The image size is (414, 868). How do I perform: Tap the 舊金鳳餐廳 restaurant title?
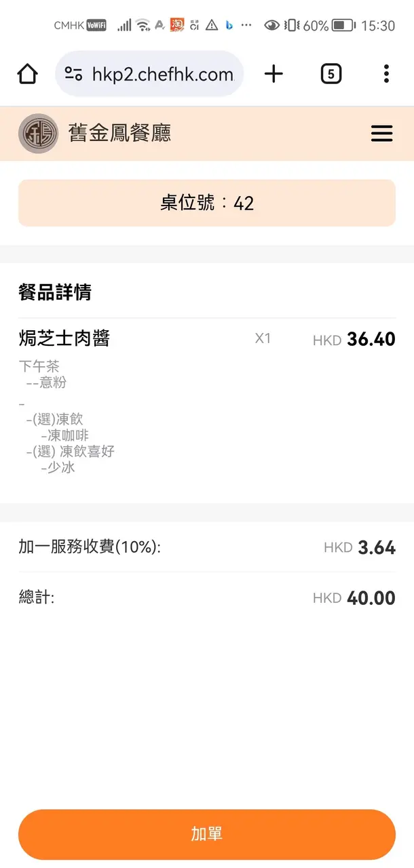[119, 134]
